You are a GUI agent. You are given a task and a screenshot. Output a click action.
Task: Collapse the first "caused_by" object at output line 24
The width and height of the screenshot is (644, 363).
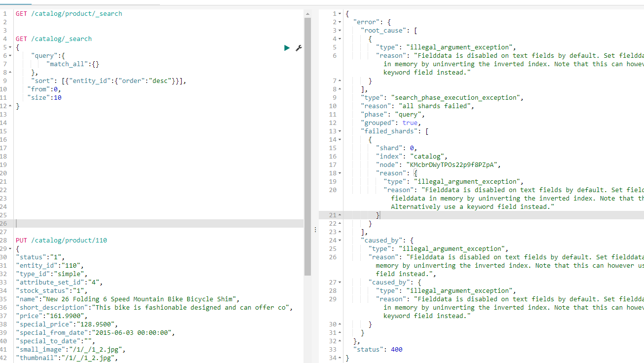point(340,241)
